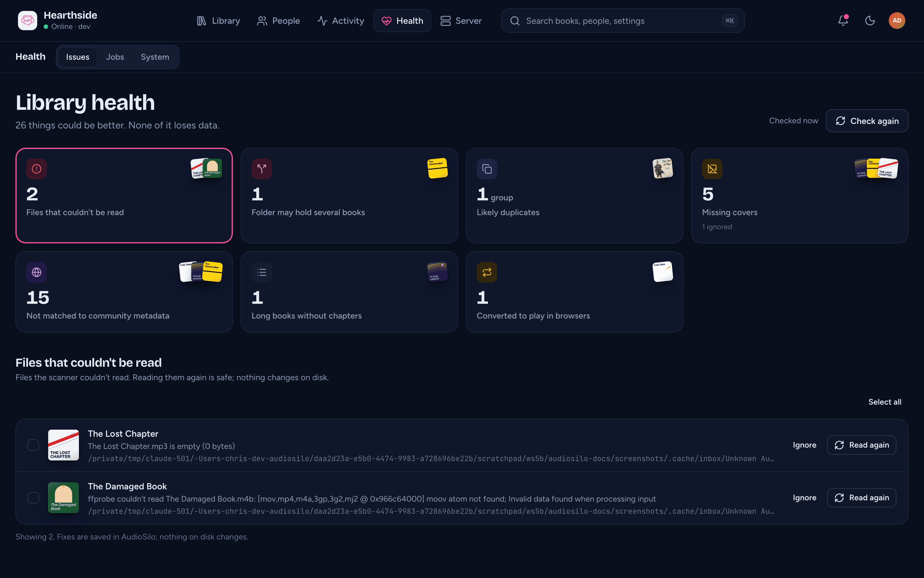This screenshot has height=578, width=924.
Task: Read The Lost Chapter again
Action: 861,445
